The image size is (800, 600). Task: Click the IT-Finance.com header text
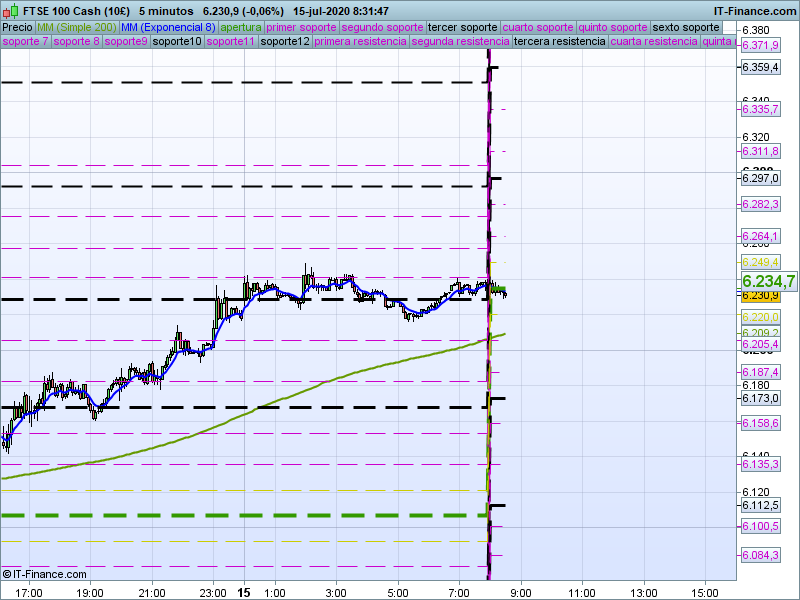[754, 11]
